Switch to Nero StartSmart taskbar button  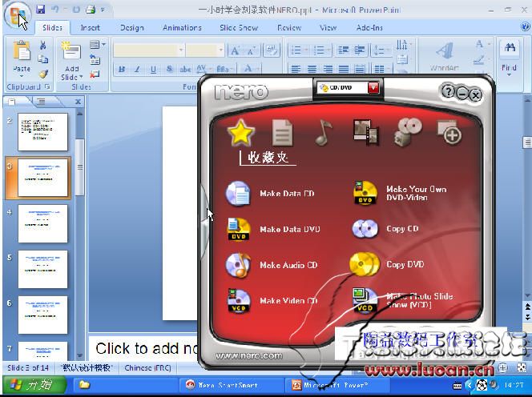point(231,385)
